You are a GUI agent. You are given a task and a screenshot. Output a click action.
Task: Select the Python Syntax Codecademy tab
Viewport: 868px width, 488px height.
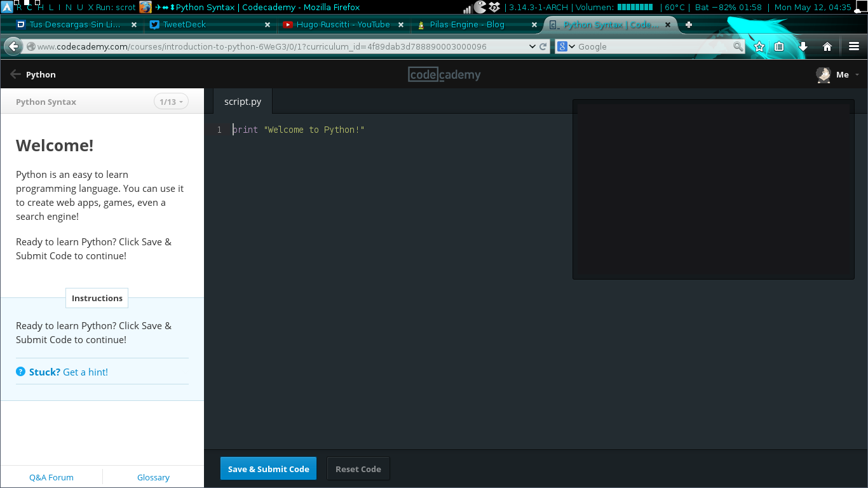[610, 25]
